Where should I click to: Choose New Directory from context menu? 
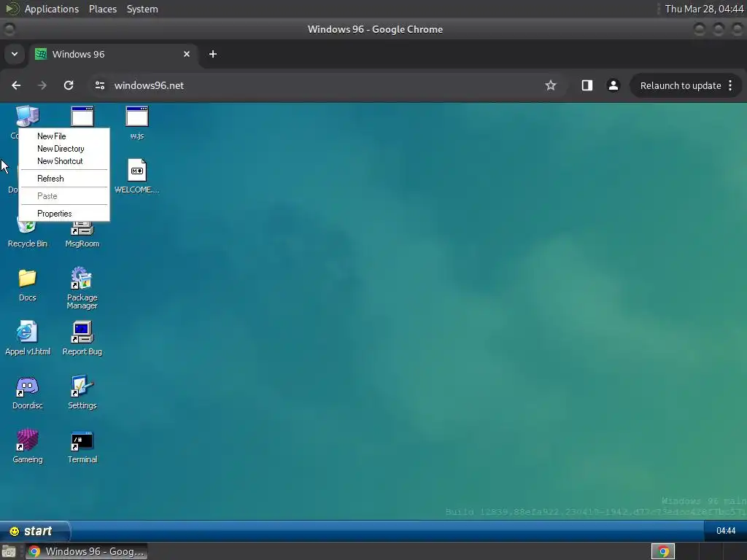(64, 149)
